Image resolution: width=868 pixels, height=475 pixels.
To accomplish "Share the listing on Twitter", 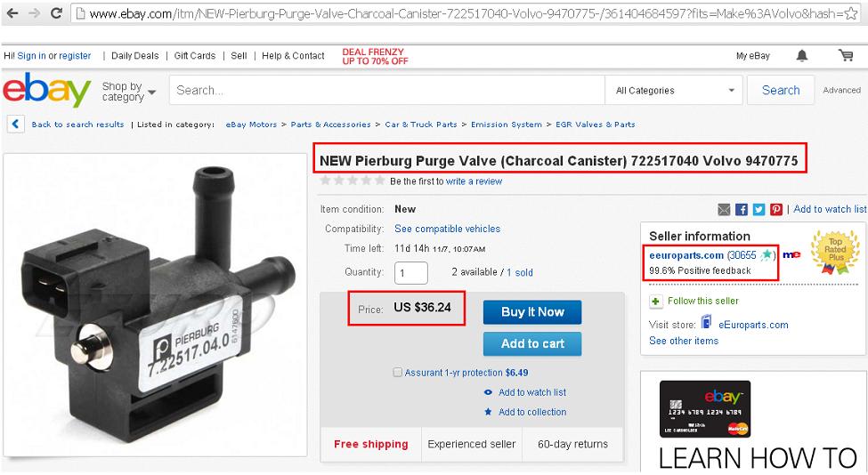I will (x=758, y=209).
